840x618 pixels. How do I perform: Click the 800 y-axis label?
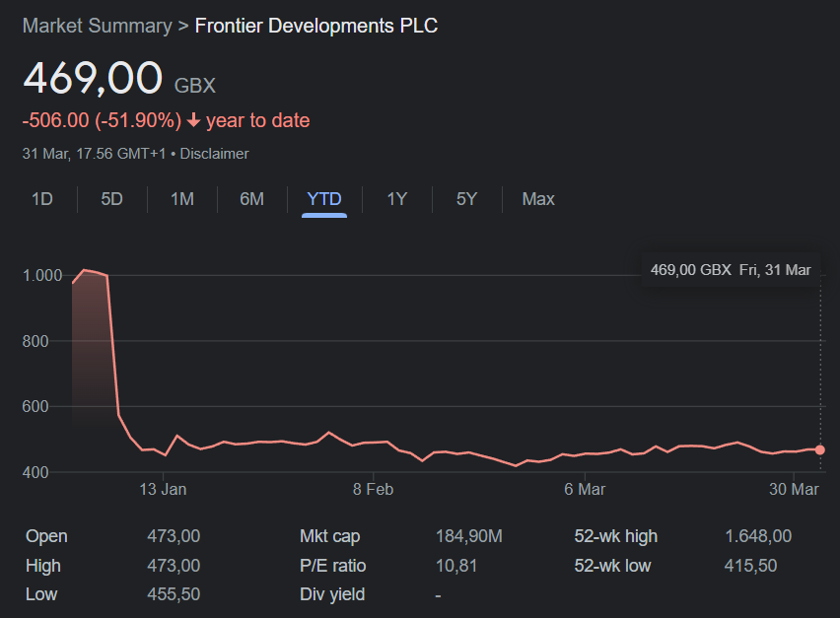click(35, 341)
